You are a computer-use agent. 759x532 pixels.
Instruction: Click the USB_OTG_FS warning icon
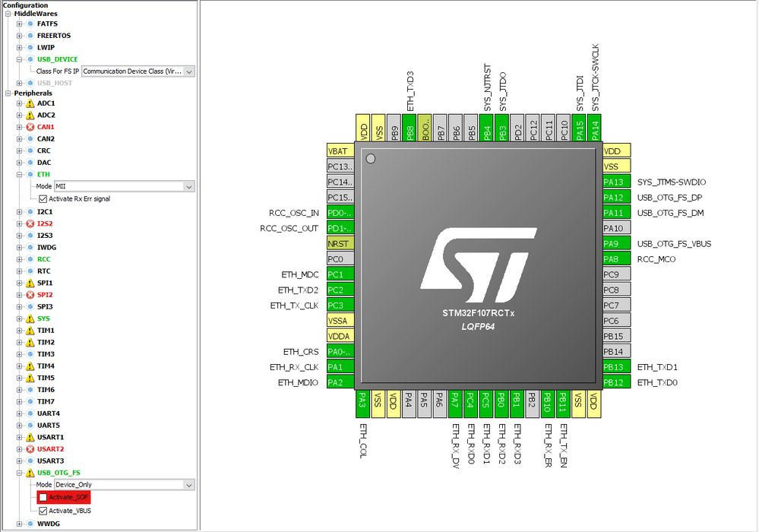[x=30, y=473]
